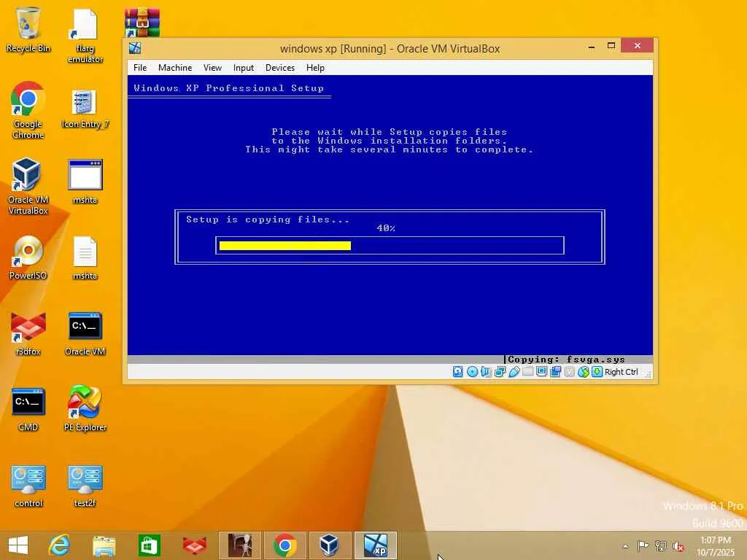Screen dimensions: 747x560
Task: Select the test2f desktop icon
Action: [x=85, y=486]
